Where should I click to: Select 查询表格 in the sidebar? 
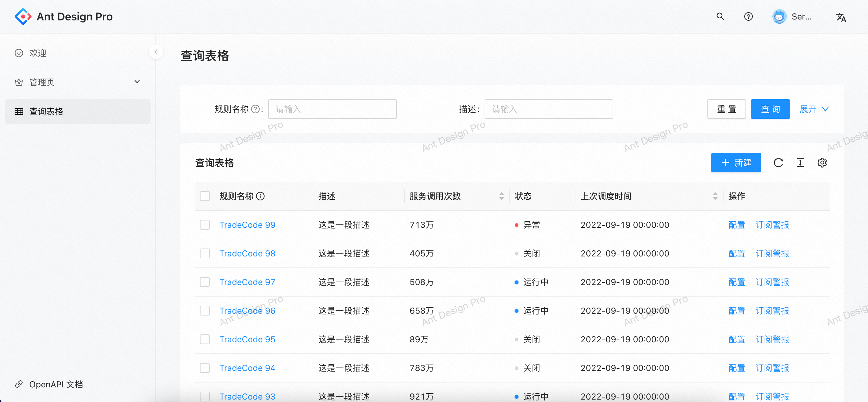click(x=46, y=111)
